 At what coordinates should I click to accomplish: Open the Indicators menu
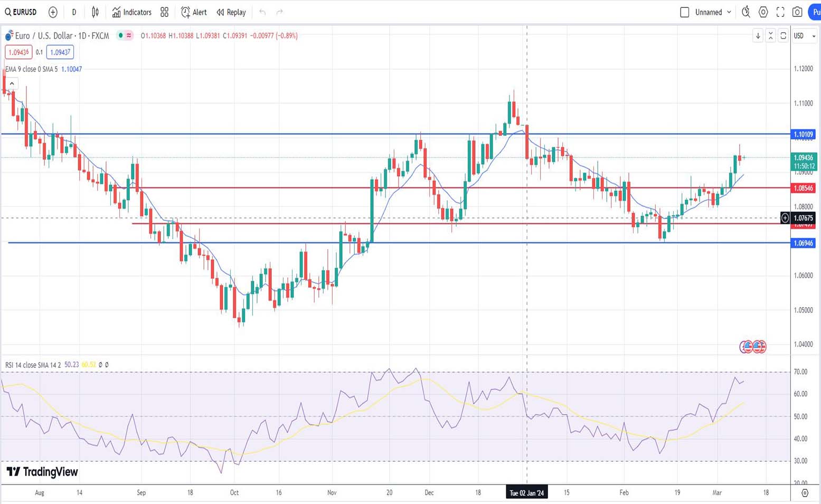(131, 12)
